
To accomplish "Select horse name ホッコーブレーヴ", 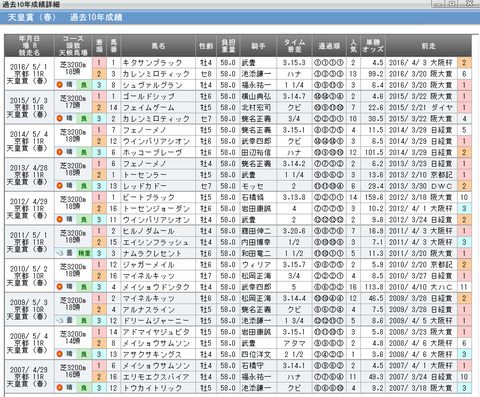I will (x=152, y=152).
